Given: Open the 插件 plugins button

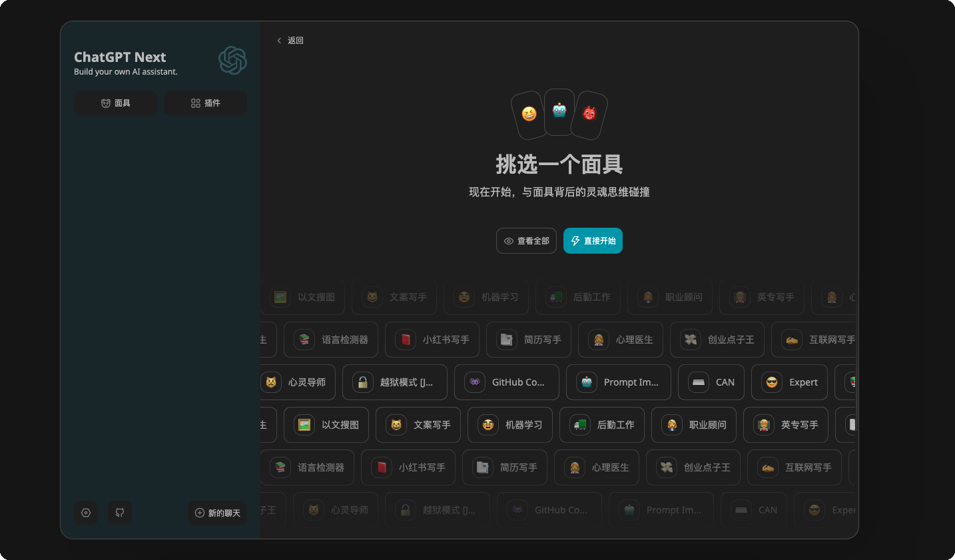Looking at the screenshot, I should click(x=205, y=103).
